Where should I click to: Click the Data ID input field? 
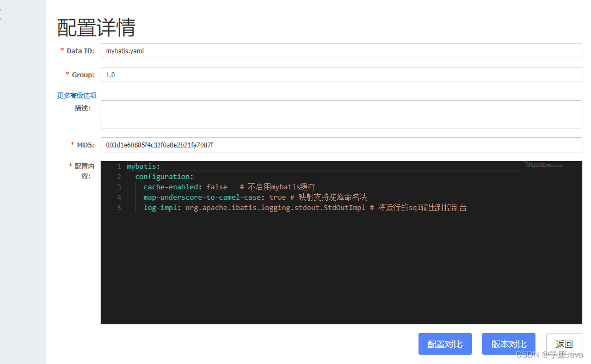[x=341, y=51]
